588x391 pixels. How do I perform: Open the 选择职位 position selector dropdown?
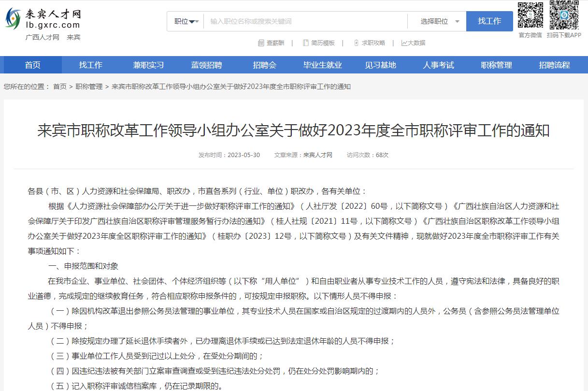pos(436,21)
